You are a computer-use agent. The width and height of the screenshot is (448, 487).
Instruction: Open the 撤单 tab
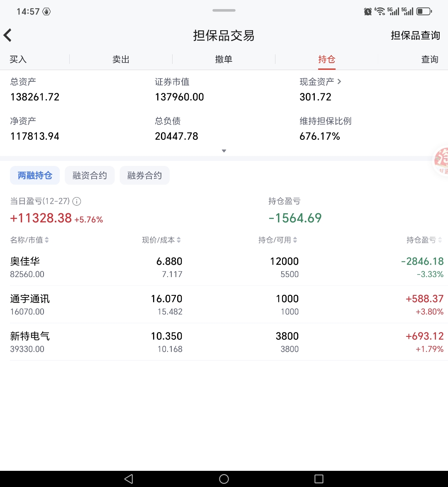tap(224, 59)
